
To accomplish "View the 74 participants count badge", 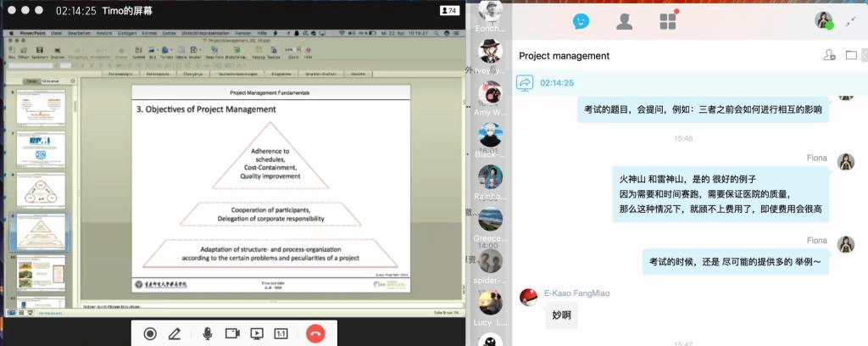I will point(449,11).
